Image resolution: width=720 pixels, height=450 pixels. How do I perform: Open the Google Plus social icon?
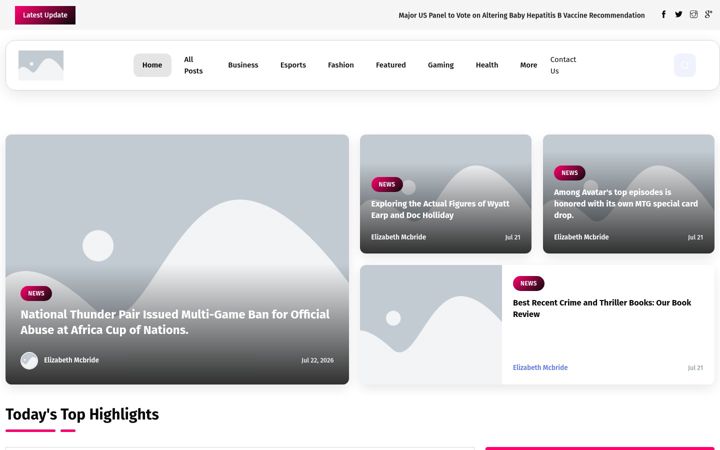pos(709,15)
